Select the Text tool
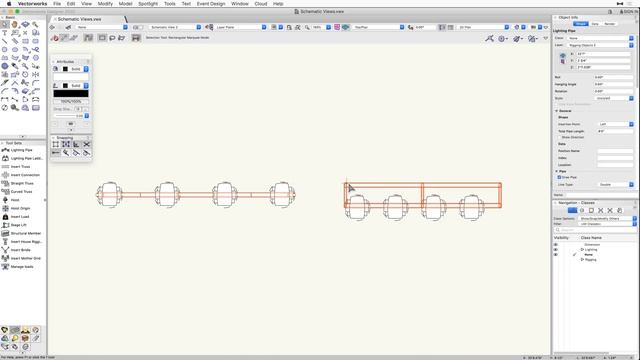This screenshot has height=360, width=640. click(x=5, y=33)
